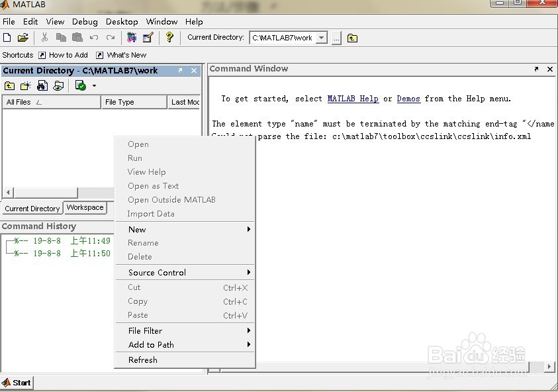The height and width of the screenshot is (392, 558).
Task: Open the Help menu
Action: coord(194,22)
